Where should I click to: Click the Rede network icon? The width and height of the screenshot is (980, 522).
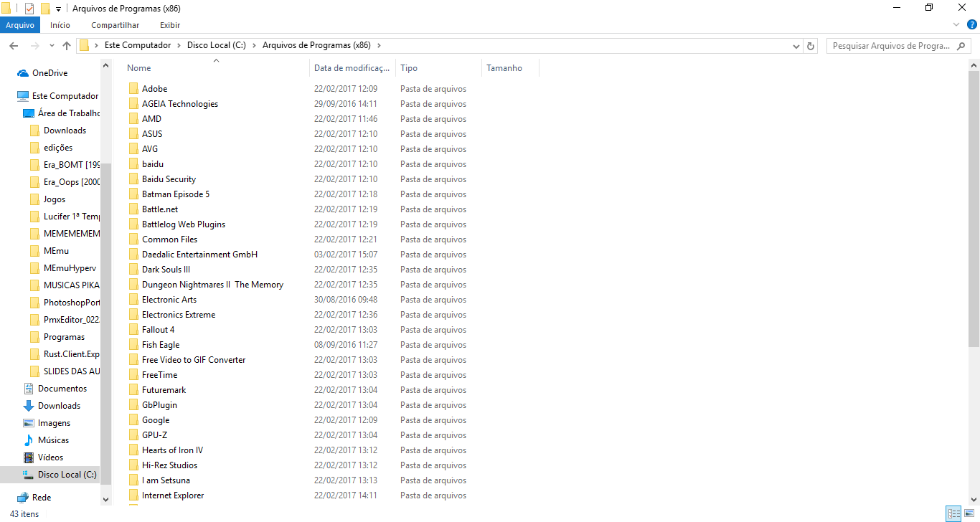[x=23, y=498]
